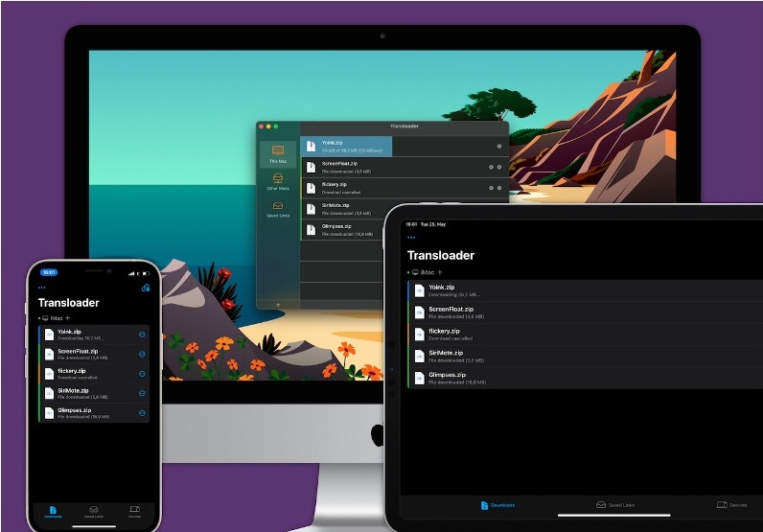The image size is (763, 532).
Task: Switch to Downloads tab on iPad
Action: point(497,505)
